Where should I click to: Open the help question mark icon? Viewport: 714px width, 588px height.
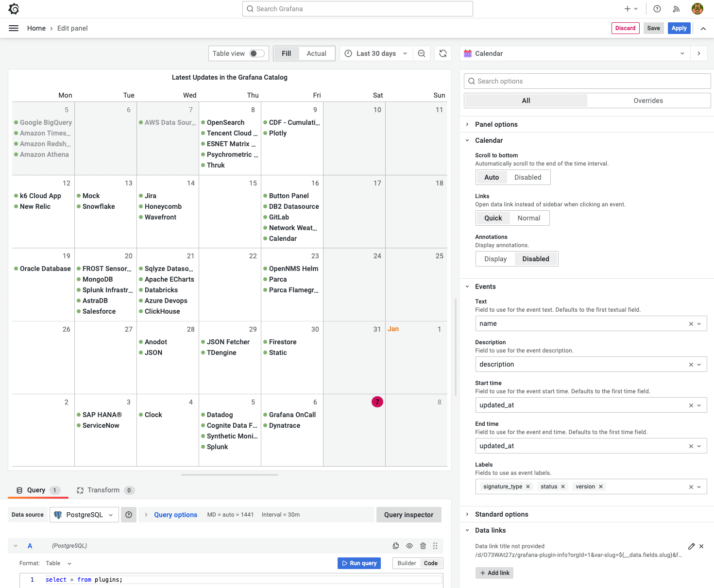tap(657, 9)
